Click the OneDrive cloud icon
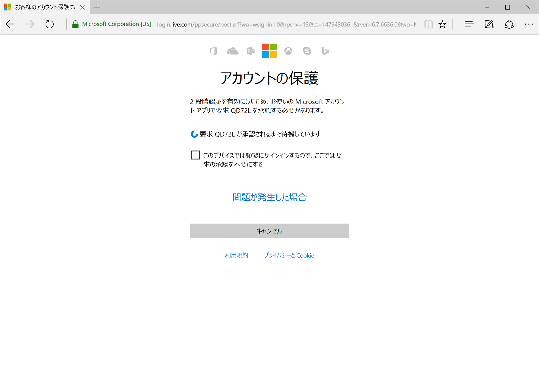The image size is (539, 392). 232,51
